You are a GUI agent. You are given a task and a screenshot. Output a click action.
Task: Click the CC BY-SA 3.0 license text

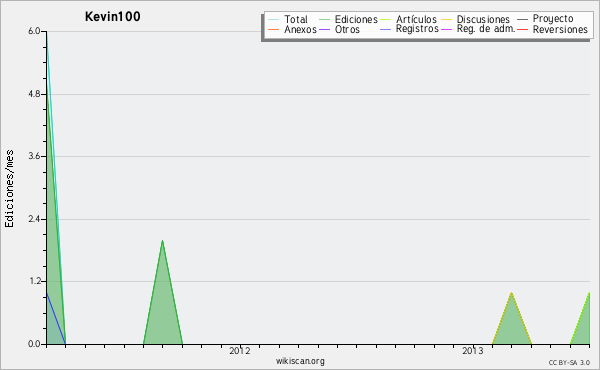click(x=569, y=362)
